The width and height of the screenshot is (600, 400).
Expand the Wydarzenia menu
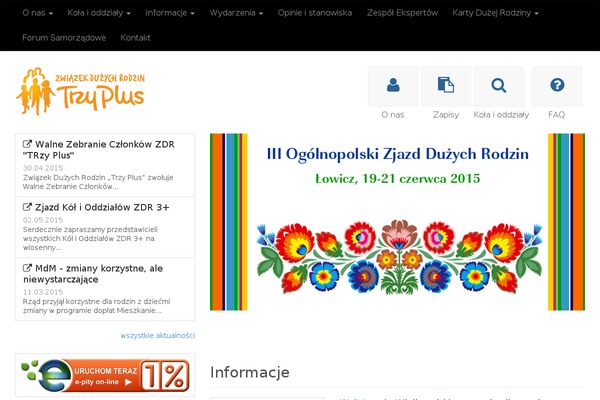click(x=236, y=13)
